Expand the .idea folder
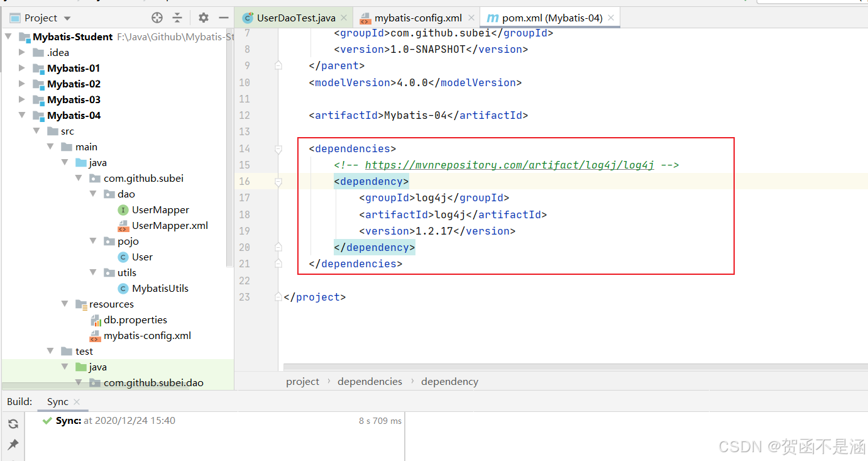 pos(22,52)
